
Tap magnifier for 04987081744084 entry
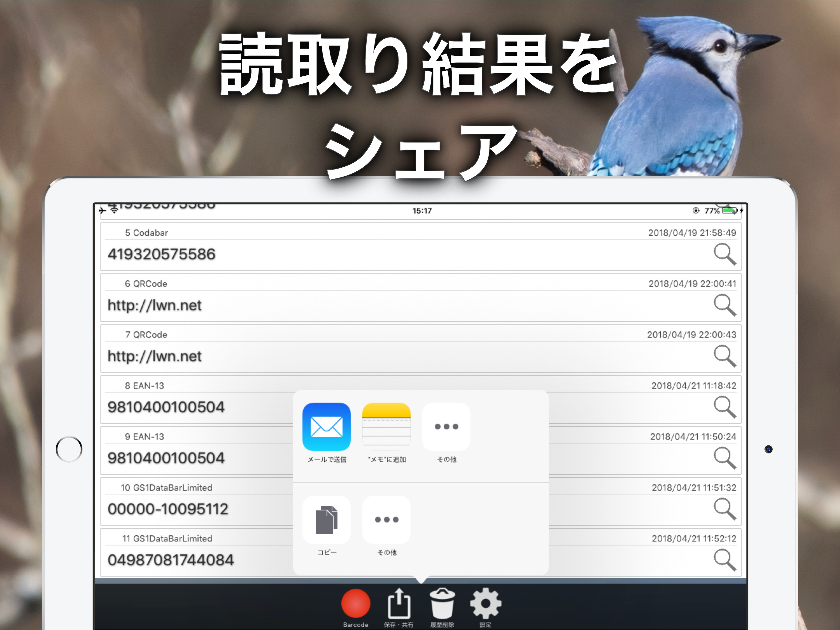(725, 560)
